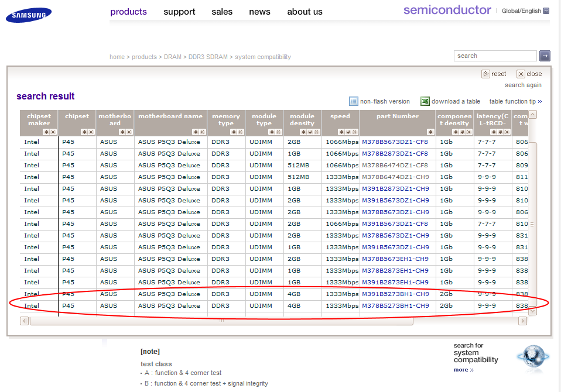The image size is (561, 392).
Task: Close the search result panel
Action: (x=529, y=74)
